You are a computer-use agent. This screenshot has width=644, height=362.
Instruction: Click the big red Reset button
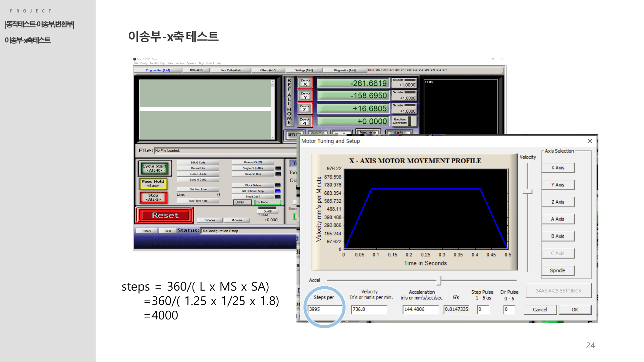(165, 216)
